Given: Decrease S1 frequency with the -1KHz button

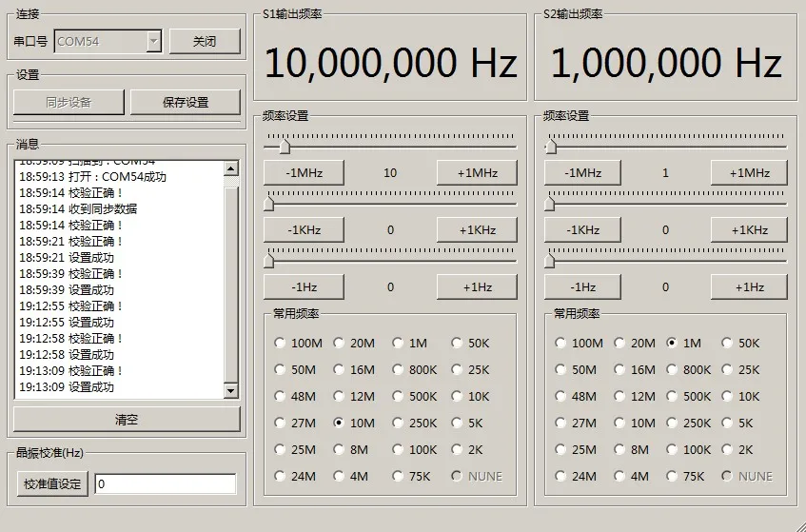Looking at the screenshot, I should point(304,229).
